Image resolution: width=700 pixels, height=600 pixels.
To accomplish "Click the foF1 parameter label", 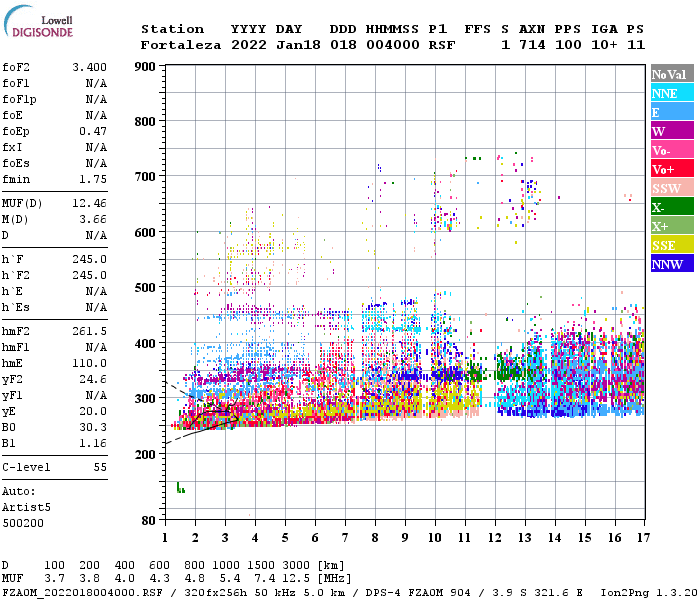I will tap(16, 83).
